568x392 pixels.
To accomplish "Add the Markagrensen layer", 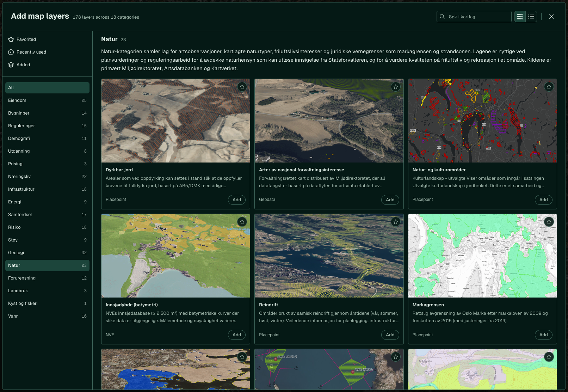I will 544,335.
